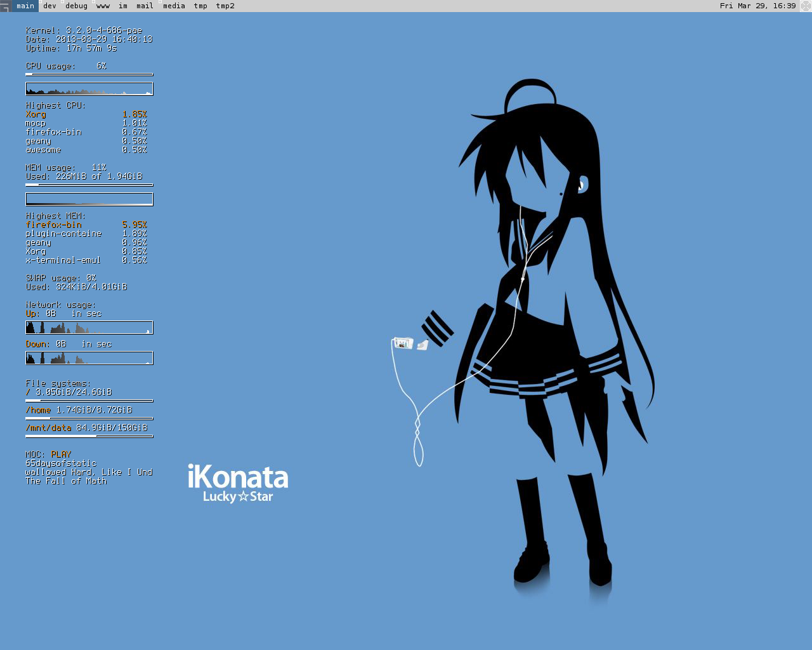The width and height of the screenshot is (812, 650).
Task: Click the Network usage: heading
Action: (61, 305)
